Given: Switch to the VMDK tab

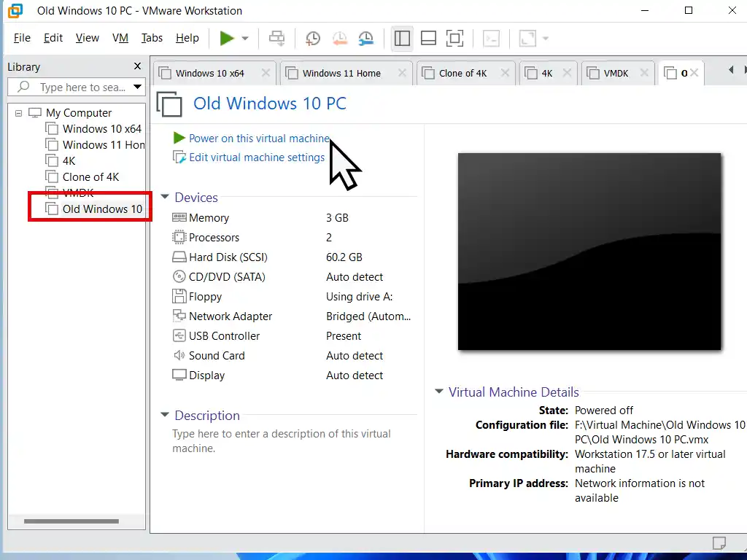Looking at the screenshot, I should (616, 74).
